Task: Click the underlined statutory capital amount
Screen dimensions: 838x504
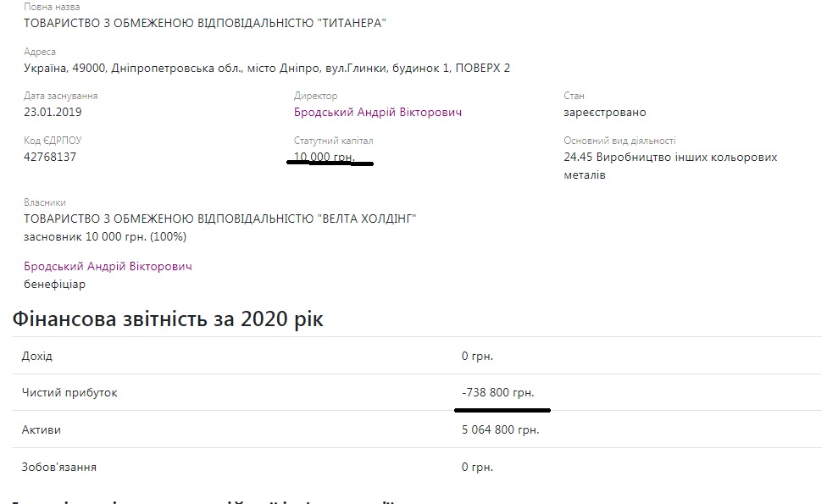Action: [324, 157]
